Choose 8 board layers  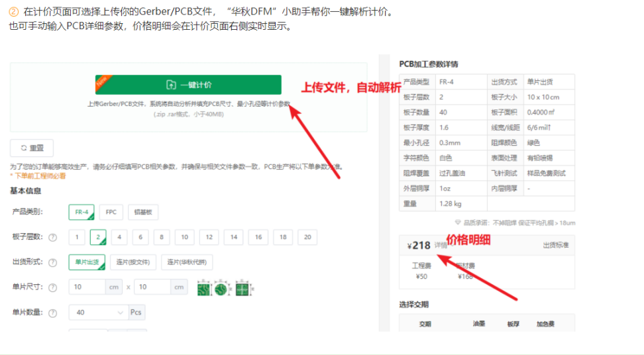coord(162,237)
